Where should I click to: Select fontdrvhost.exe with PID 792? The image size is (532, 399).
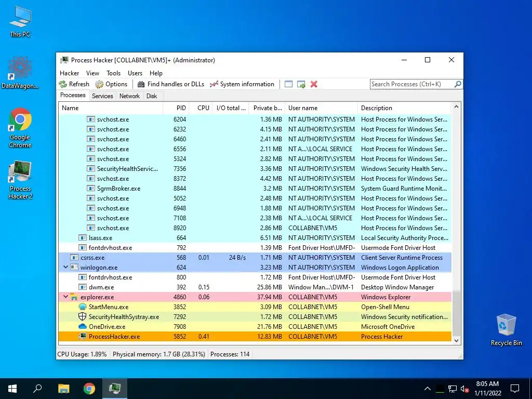(x=255, y=248)
